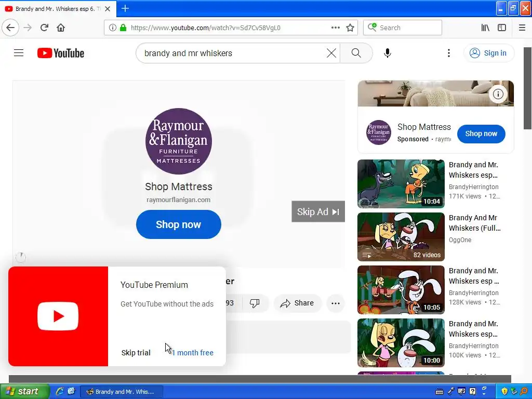Click Shop now in the sidebar ad
This screenshot has height=399, width=532.
pos(481,134)
